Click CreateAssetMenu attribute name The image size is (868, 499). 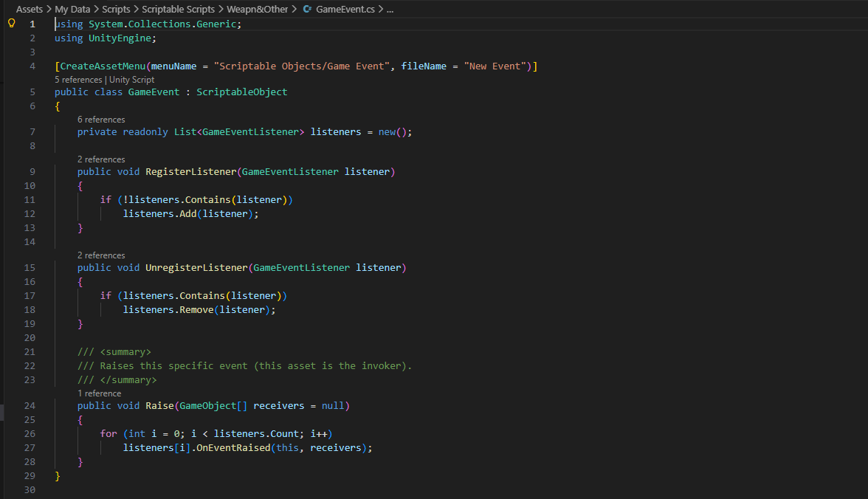point(103,66)
